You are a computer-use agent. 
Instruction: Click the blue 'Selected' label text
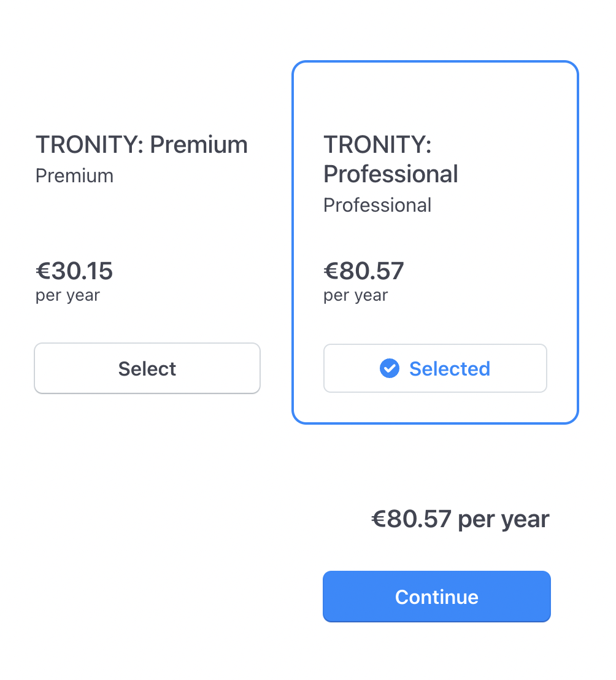pyautogui.click(x=450, y=369)
